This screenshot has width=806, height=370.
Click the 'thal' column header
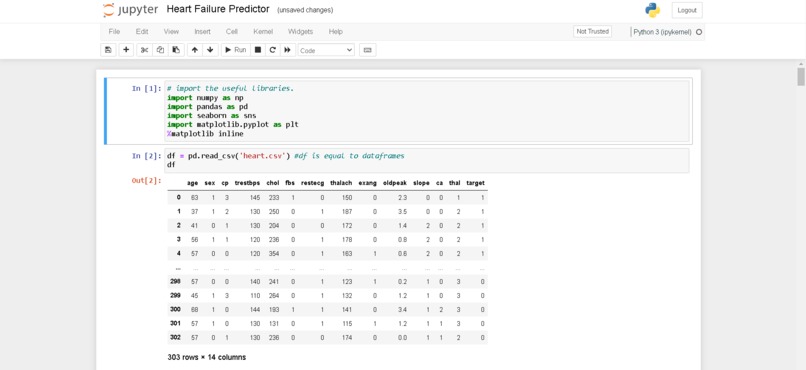pos(454,183)
